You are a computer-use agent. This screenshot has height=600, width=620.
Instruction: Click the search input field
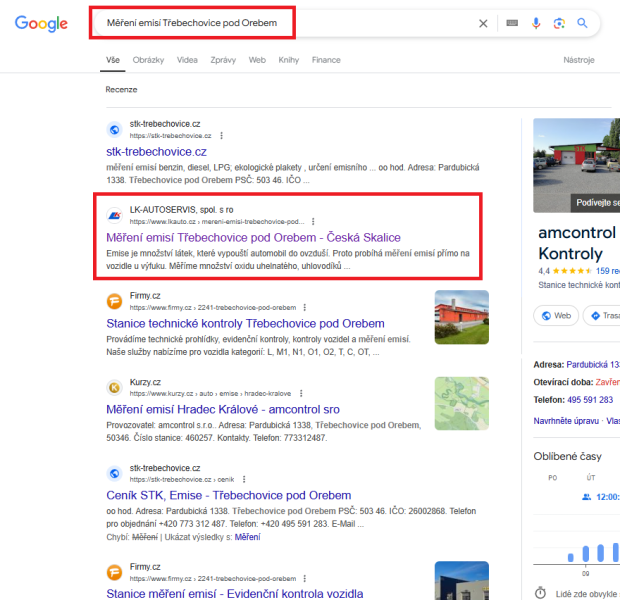pyautogui.click(x=285, y=23)
